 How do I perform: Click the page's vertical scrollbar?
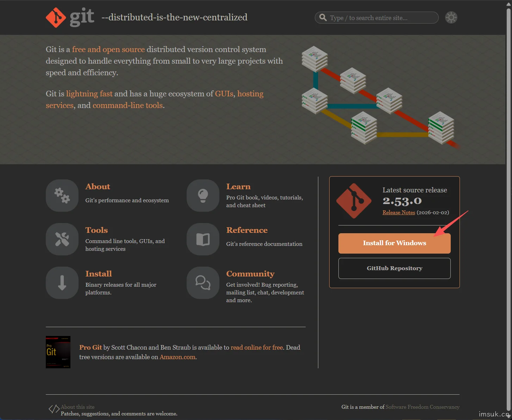coord(508,210)
